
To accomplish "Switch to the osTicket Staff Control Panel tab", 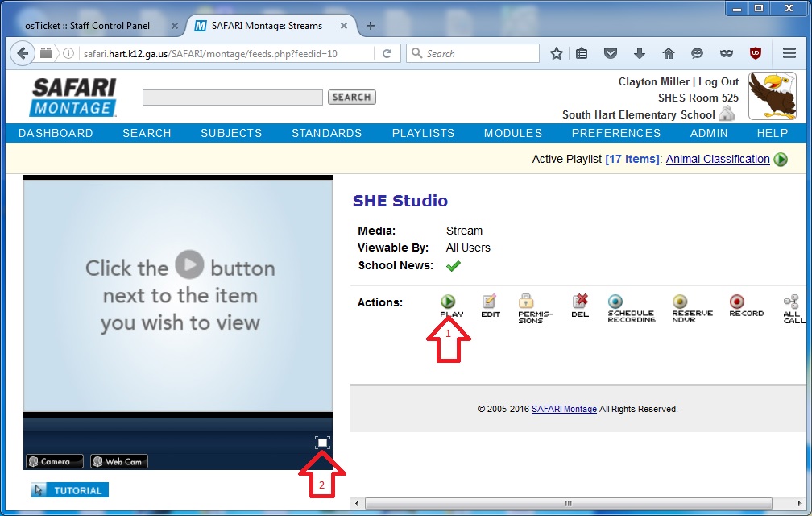I will pyautogui.click(x=87, y=26).
